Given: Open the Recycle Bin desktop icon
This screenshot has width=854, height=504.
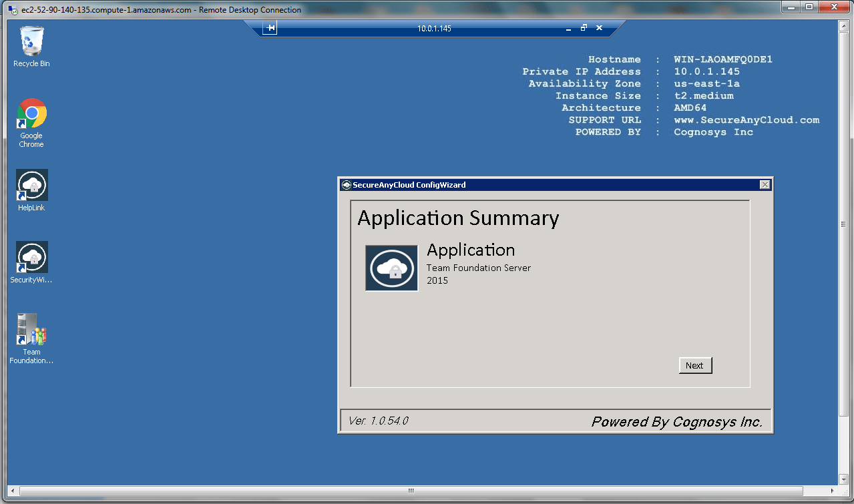Looking at the screenshot, I should (x=31, y=42).
